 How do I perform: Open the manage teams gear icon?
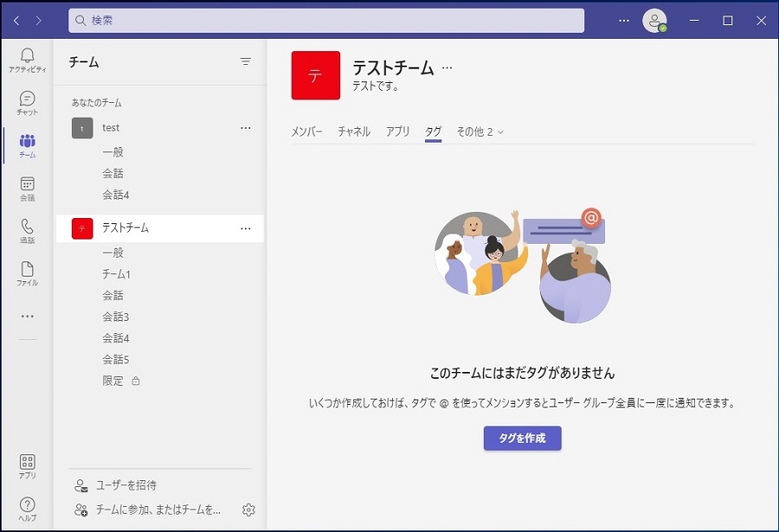pos(248,510)
